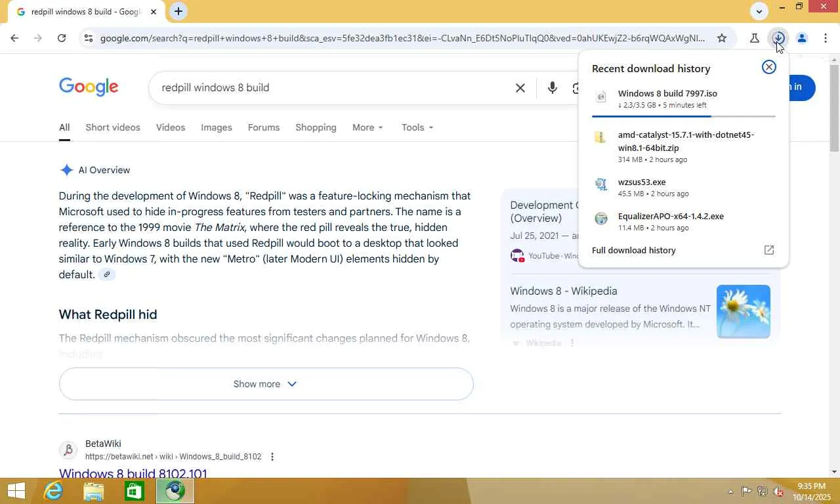This screenshot has height=504, width=840.
Task: Switch to the Forums tab
Action: (264, 127)
